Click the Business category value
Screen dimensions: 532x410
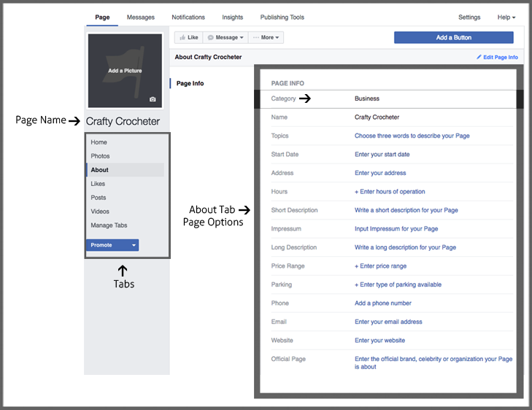coord(367,98)
